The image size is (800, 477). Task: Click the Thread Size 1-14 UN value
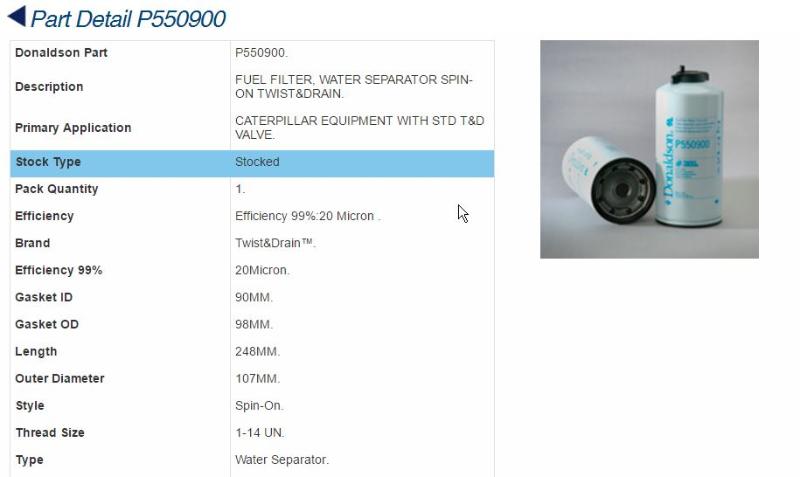[260, 433]
